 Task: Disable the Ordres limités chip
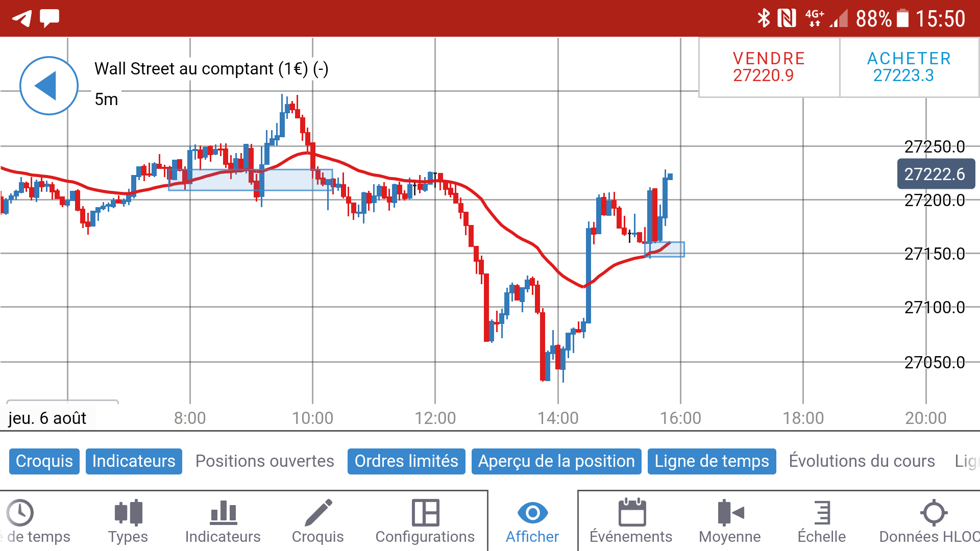coord(406,461)
